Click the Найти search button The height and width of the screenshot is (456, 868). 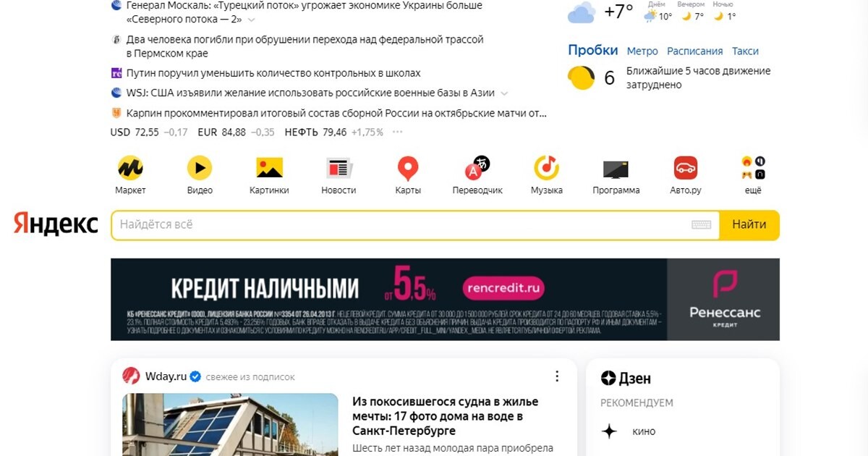tap(749, 224)
